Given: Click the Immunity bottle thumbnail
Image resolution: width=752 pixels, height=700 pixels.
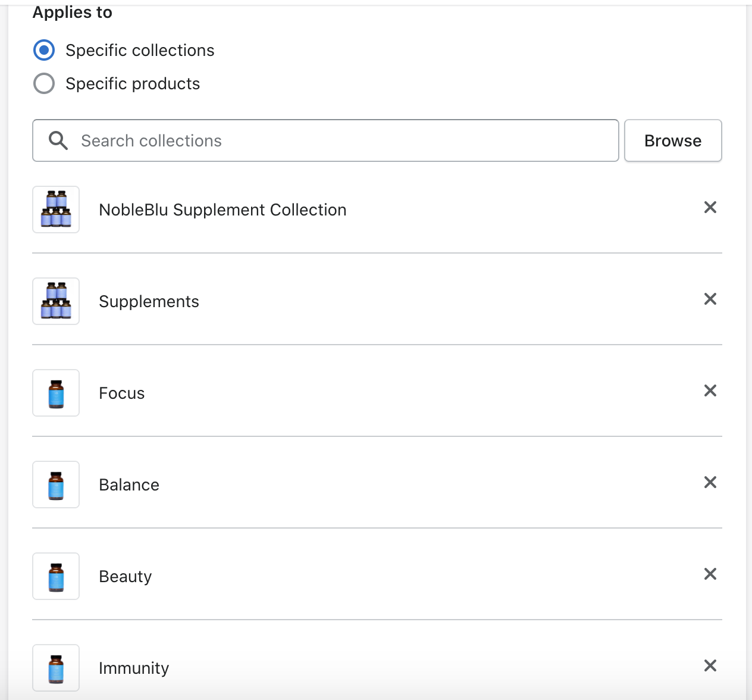Looking at the screenshot, I should (x=56, y=668).
